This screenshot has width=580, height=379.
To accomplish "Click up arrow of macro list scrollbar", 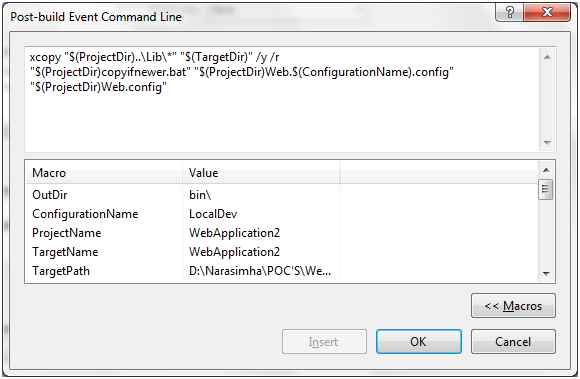I will tap(546, 170).
